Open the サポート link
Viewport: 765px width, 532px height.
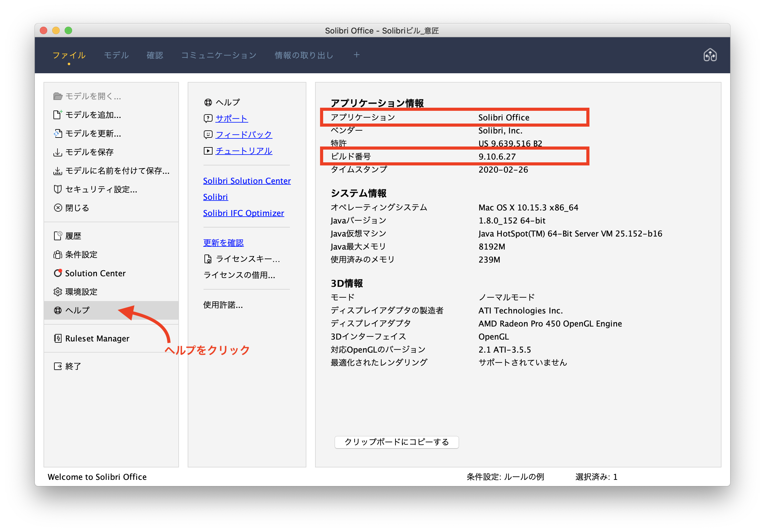point(231,118)
